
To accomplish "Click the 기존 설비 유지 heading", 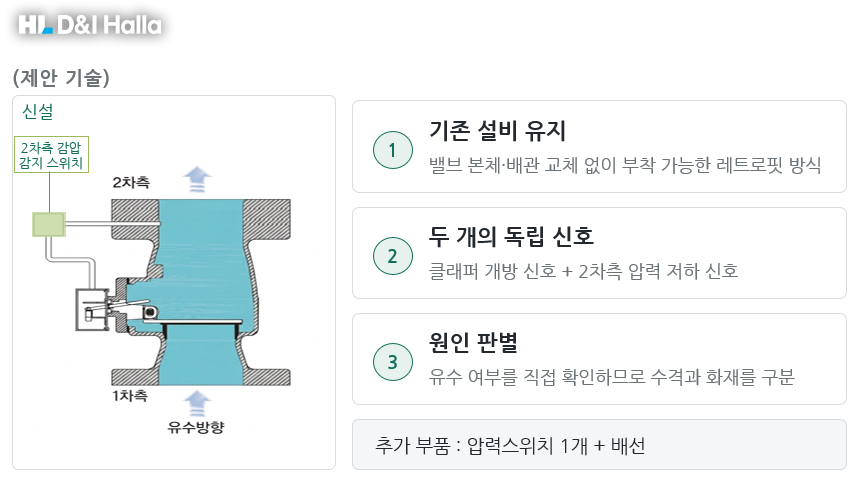I will click(497, 131).
